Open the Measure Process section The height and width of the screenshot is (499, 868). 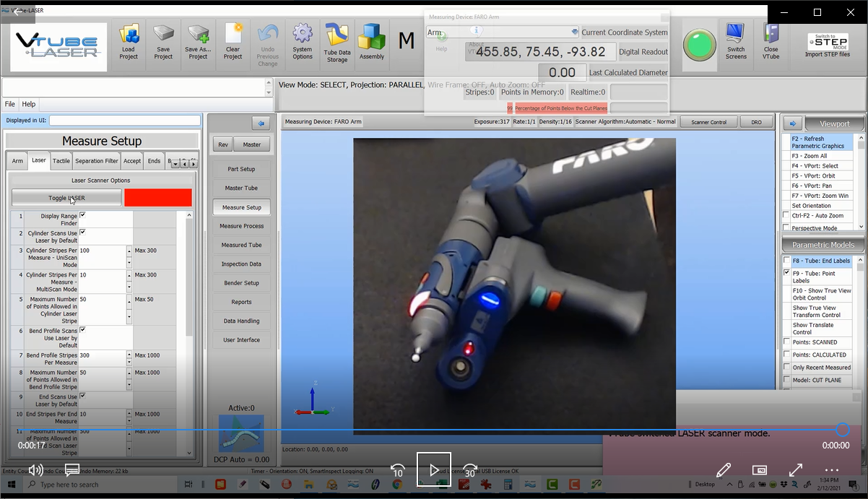coord(243,226)
